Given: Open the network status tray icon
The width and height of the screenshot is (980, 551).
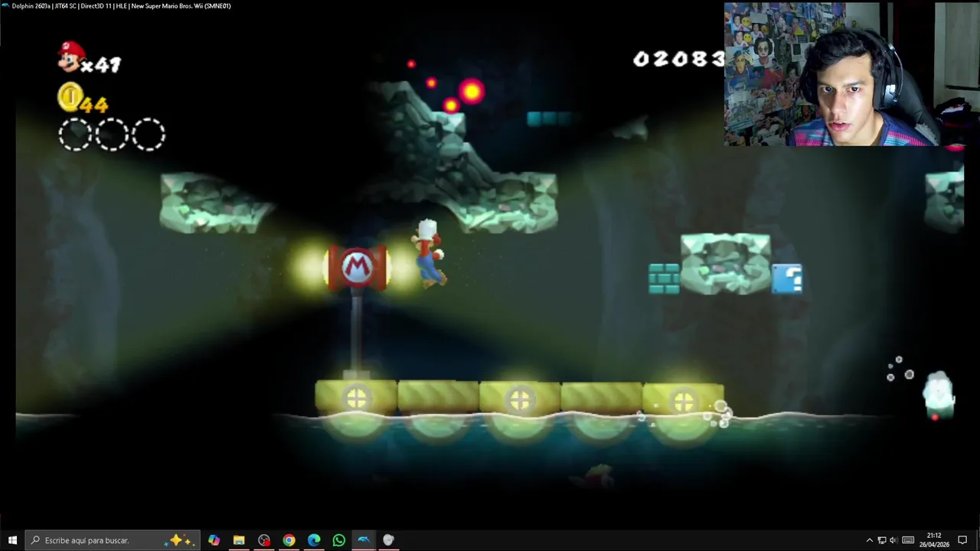Looking at the screenshot, I should point(881,540).
